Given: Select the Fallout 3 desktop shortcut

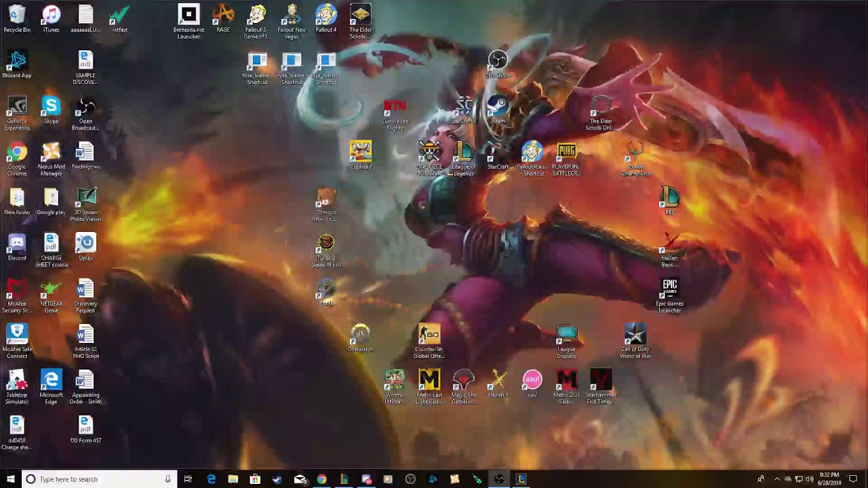Looking at the screenshot, I should coord(257,22).
